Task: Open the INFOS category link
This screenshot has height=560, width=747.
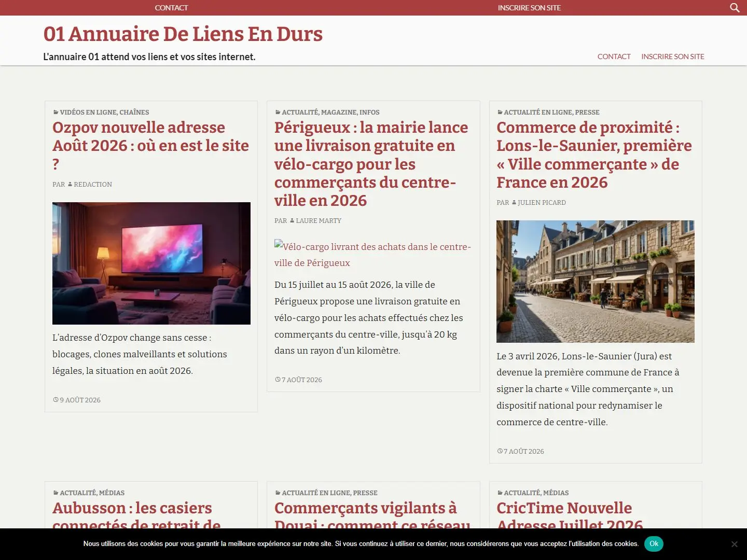Action: coord(369,112)
